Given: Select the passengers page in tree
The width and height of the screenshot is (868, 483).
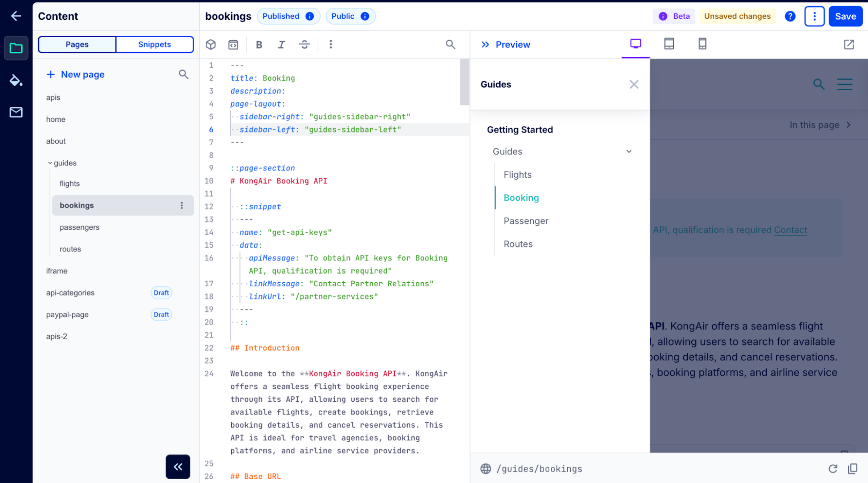Looking at the screenshot, I should pos(79,227).
